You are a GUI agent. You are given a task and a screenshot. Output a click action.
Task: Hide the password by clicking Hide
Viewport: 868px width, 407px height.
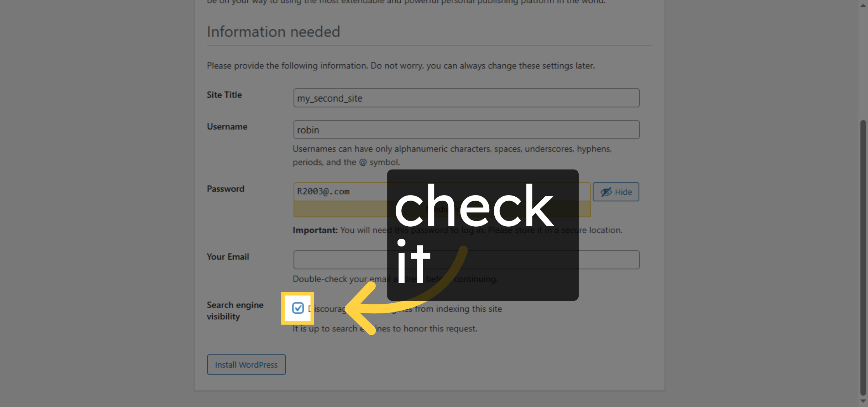click(616, 192)
